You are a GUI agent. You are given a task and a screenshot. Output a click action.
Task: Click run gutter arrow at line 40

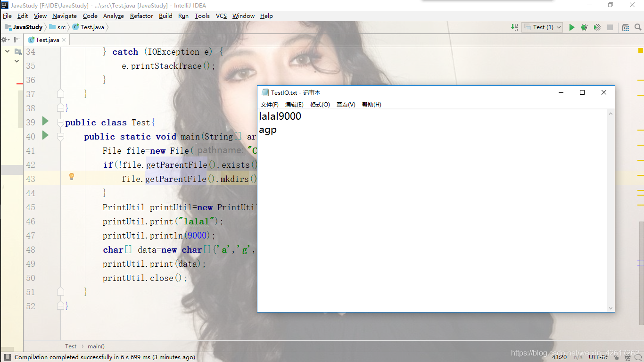[45, 136]
